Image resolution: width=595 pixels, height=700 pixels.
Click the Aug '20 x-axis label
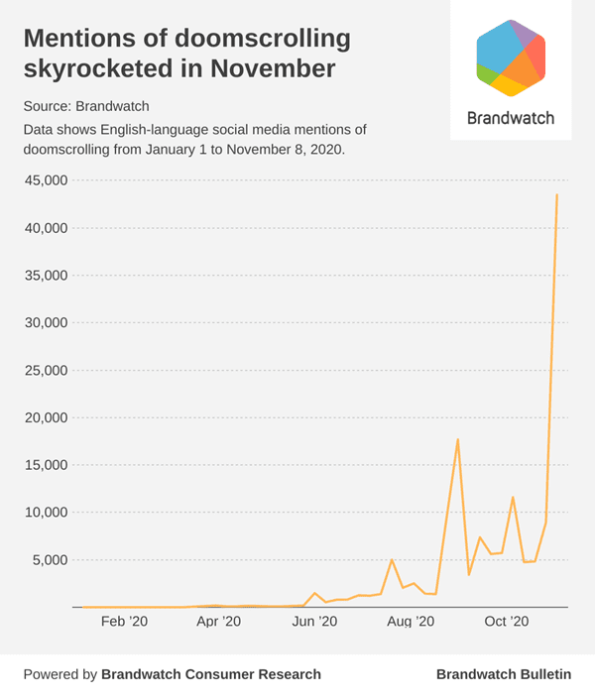[410, 622]
